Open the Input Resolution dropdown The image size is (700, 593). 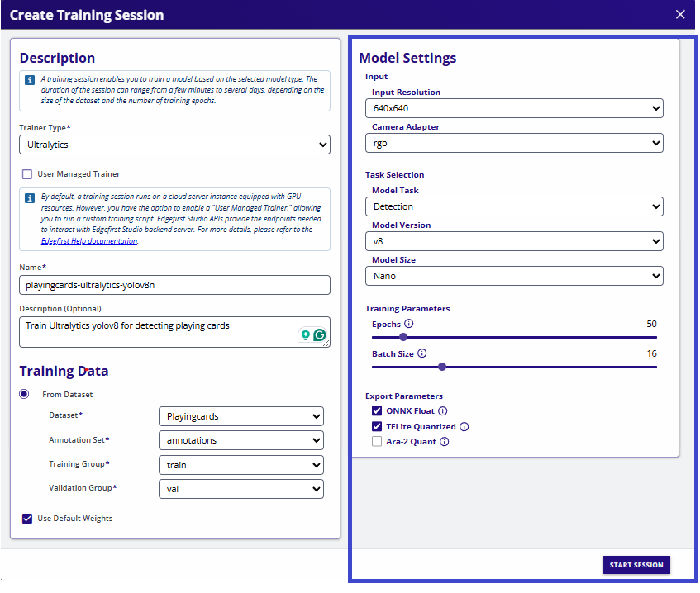(514, 108)
